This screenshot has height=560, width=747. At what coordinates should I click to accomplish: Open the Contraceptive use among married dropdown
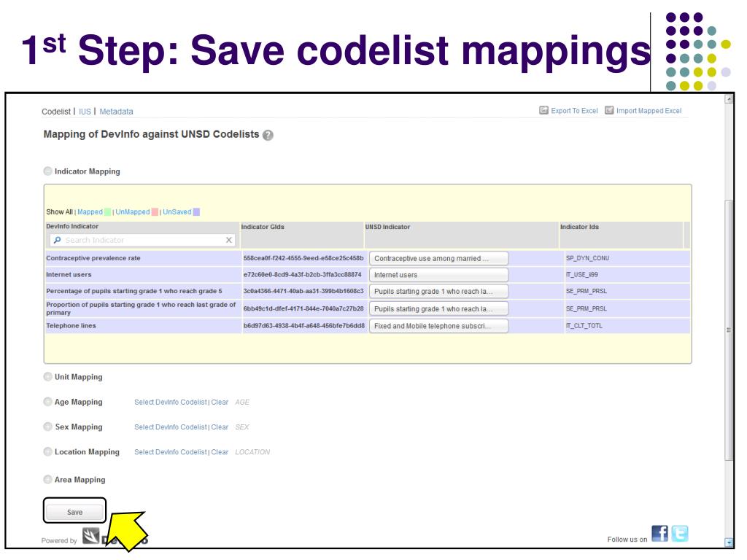[x=438, y=258]
